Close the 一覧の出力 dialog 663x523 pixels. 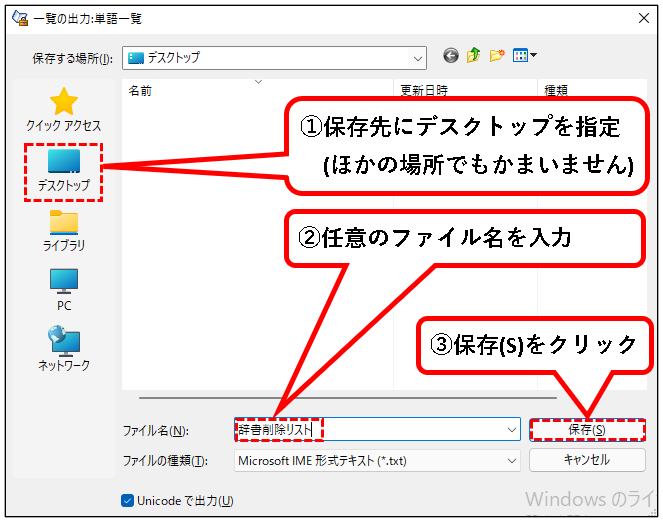(644, 18)
